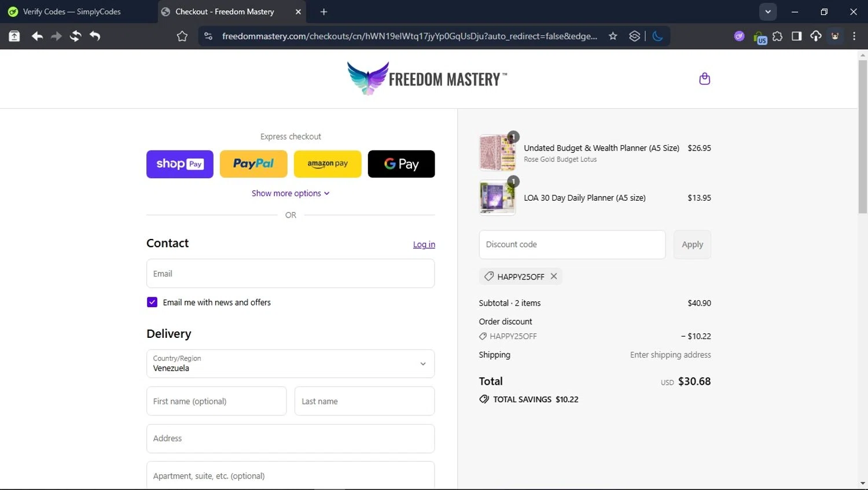
Task: Click the Log in link
Action: coord(424,245)
